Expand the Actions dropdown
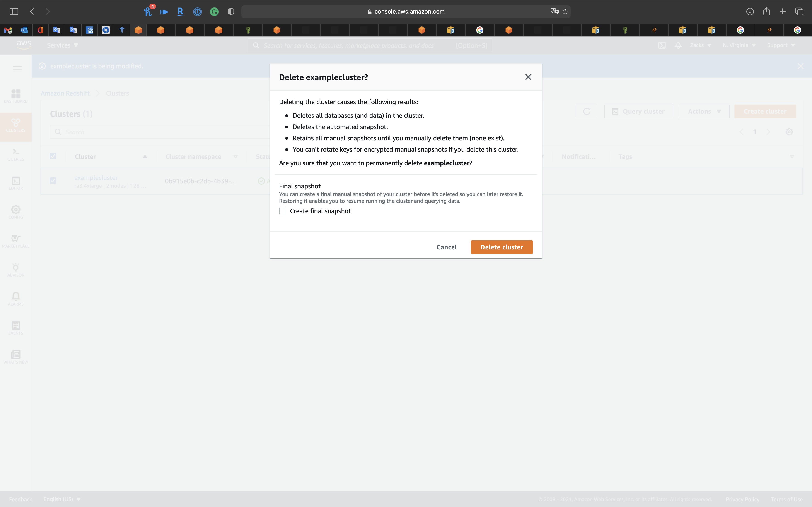This screenshot has width=812, height=507. pyautogui.click(x=704, y=111)
